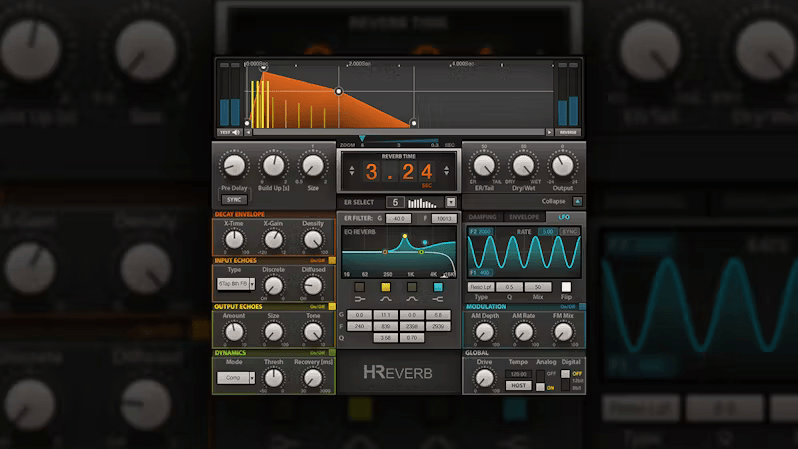
Task: Click the LFO Q value field 0.5
Action: coord(509,287)
